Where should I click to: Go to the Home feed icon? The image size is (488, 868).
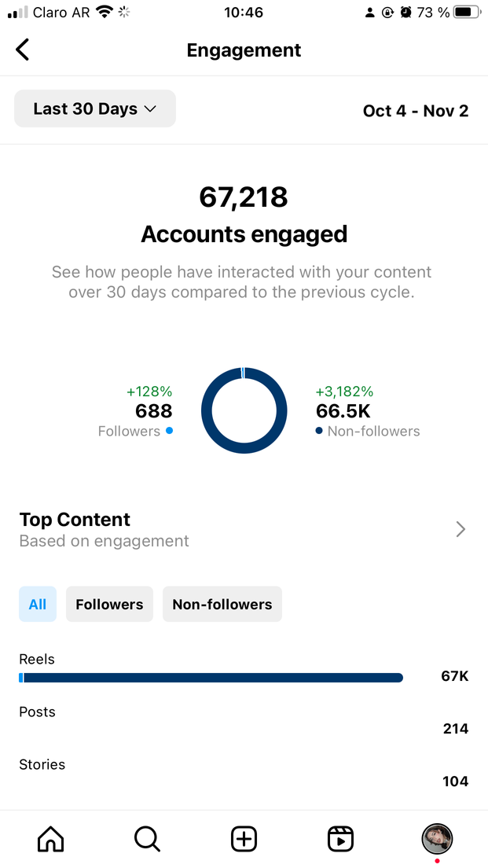pos(51,839)
